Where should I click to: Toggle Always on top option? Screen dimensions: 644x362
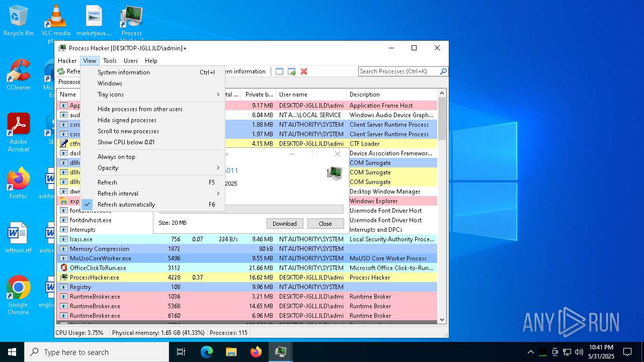click(x=152, y=157)
